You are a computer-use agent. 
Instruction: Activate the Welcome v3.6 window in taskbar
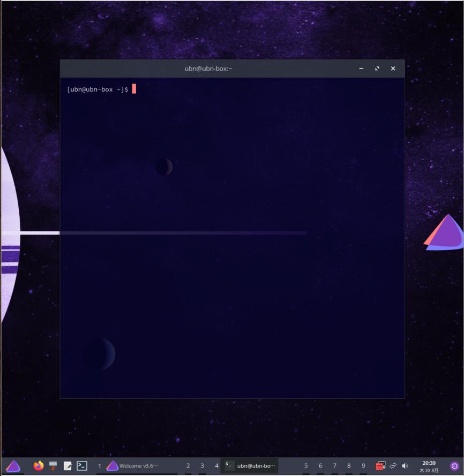[132, 466]
